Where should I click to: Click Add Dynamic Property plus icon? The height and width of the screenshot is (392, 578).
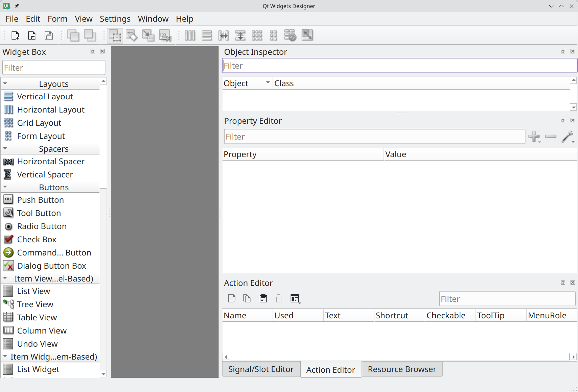click(534, 137)
